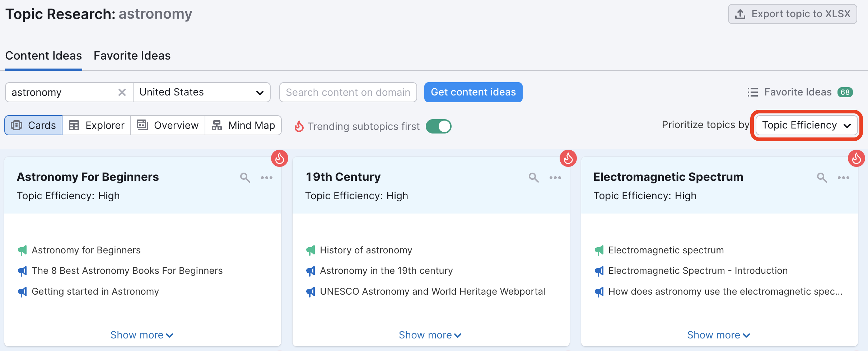Click search icon on Astronomy For Beginners card
This screenshot has width=868, height=351.
245,177
